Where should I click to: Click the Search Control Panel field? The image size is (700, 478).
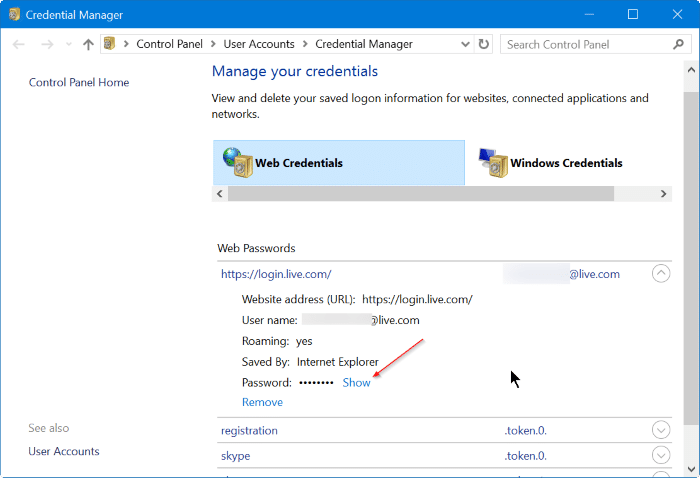(596, 44)
